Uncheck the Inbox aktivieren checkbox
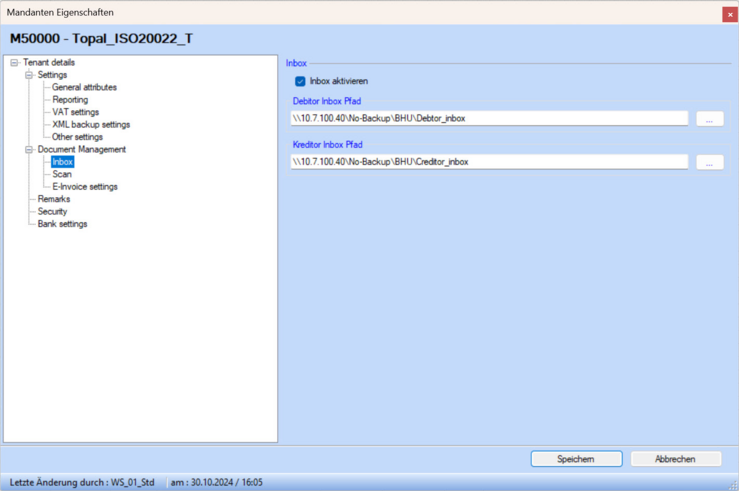Viewport: 739px width, 491px height. (x=300, y=81)
